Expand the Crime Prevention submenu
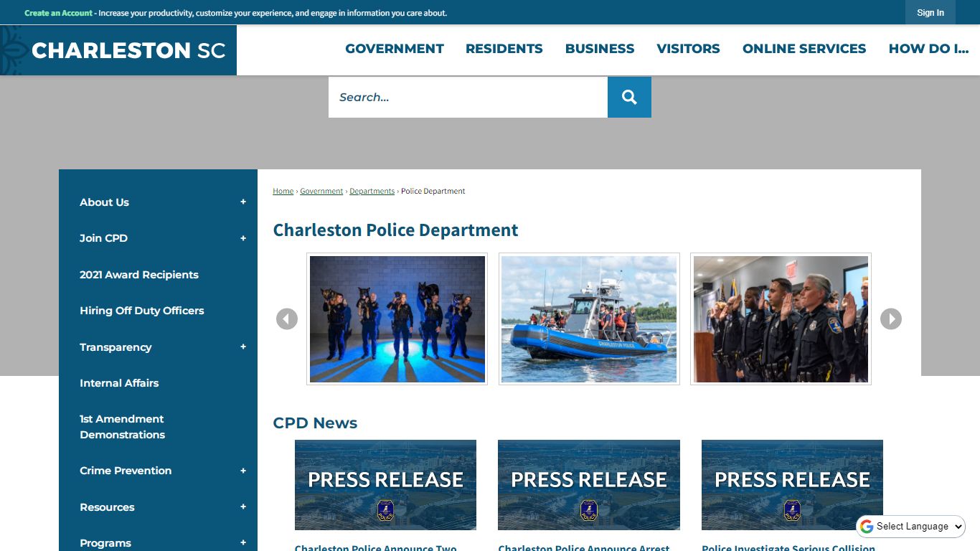This screenshot has width=980, height=551. click(x=243, y=471)
